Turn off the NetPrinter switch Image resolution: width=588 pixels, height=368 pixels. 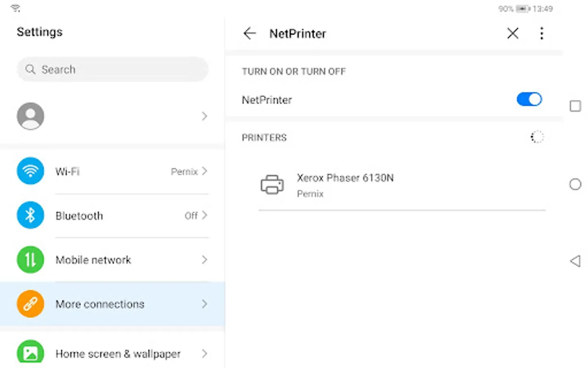click(529, 99)
